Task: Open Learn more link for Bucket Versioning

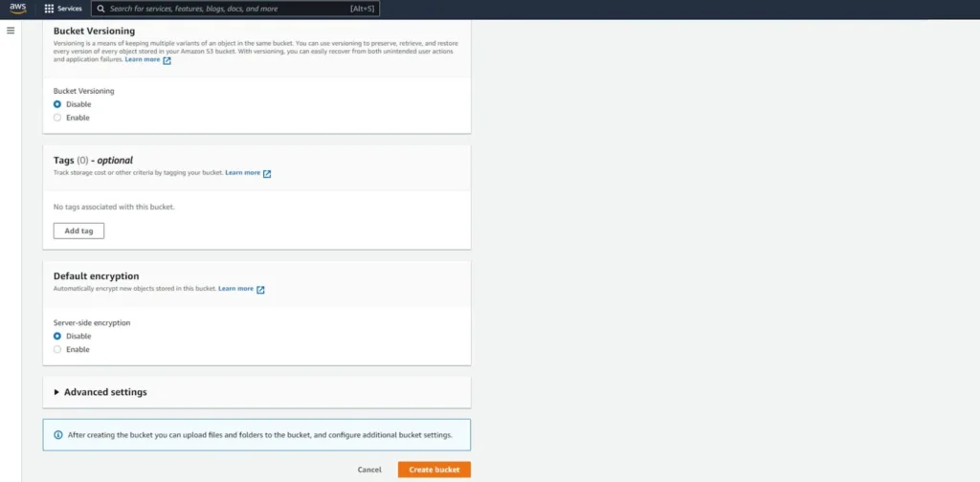Action: 143,59
